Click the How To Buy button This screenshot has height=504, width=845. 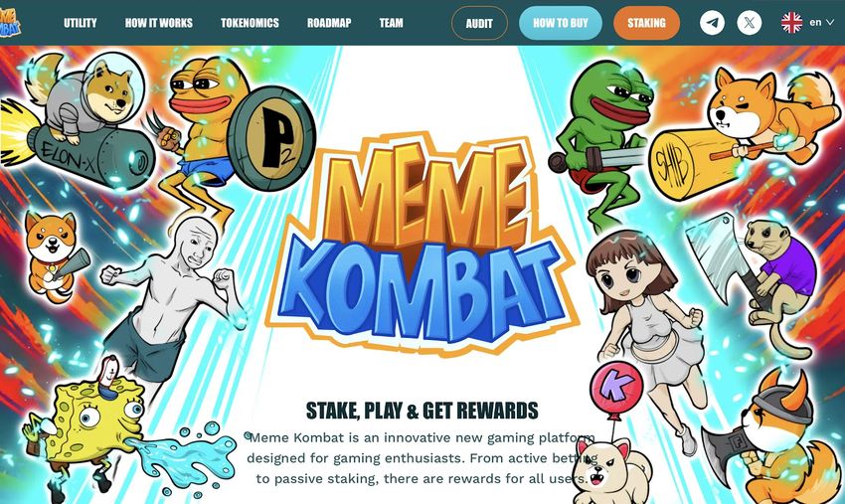(561, 23)
